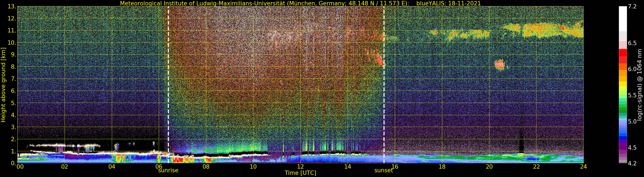Click the small red cloud patch near 8 km
This screenshot has width=644, height=177.
point(500,65)
